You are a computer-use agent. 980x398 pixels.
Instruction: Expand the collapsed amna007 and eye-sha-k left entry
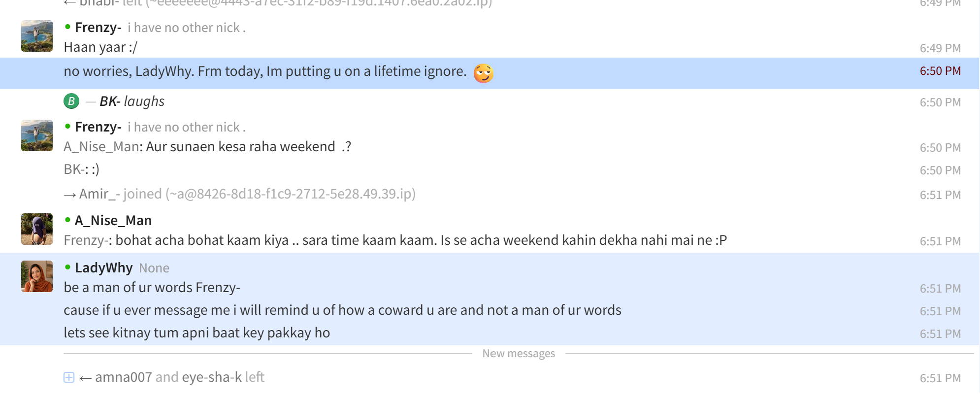tap(69, 377)
